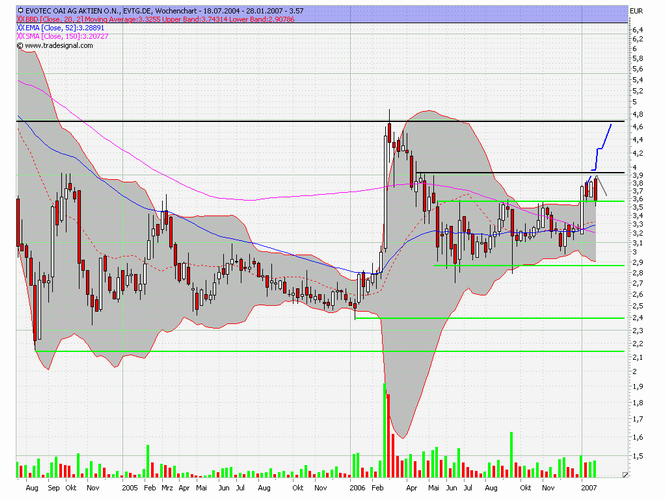Click the tallest green volume bar in Feb 2006
666x499 pixels.
(x=385, y=430)
